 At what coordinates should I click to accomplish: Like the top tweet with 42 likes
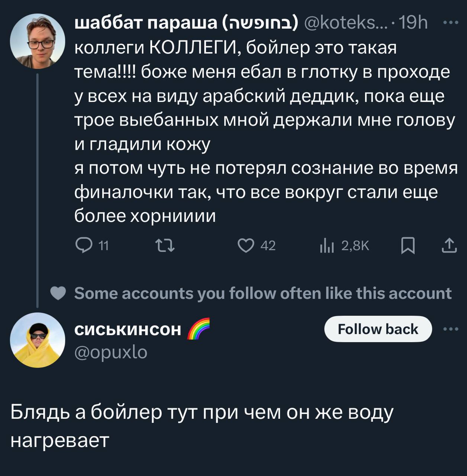coord(246,246)
